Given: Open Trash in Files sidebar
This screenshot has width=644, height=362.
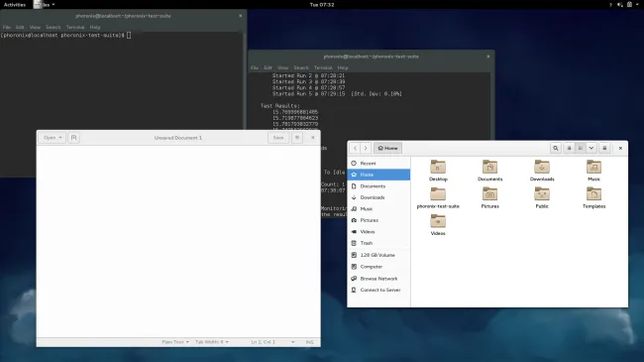Looking at the screenshot, I should pyautogui.click(x=378, y=243).
